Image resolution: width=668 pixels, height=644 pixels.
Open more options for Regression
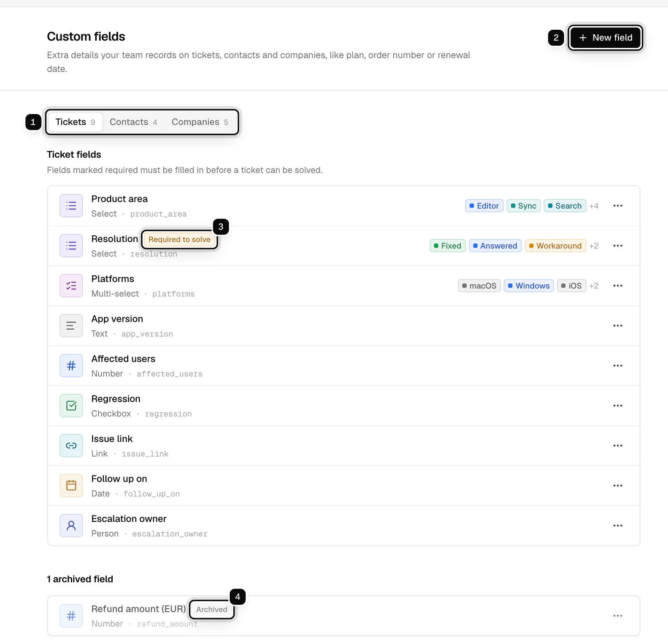(618, 406)
